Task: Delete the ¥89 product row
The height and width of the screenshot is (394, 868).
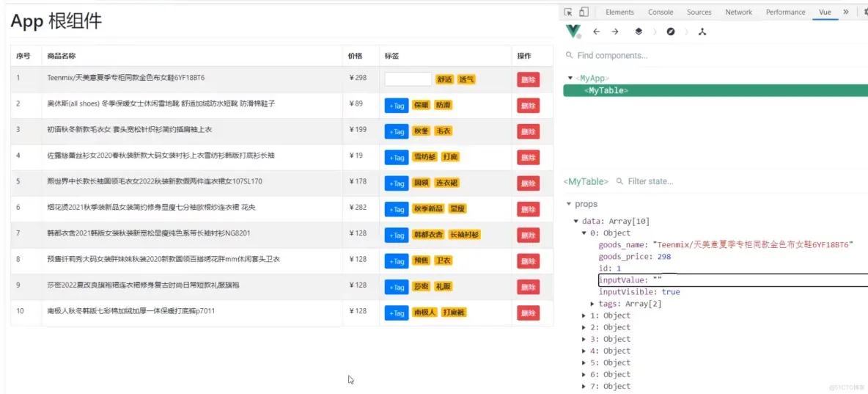Action: (x=528, y=106)
